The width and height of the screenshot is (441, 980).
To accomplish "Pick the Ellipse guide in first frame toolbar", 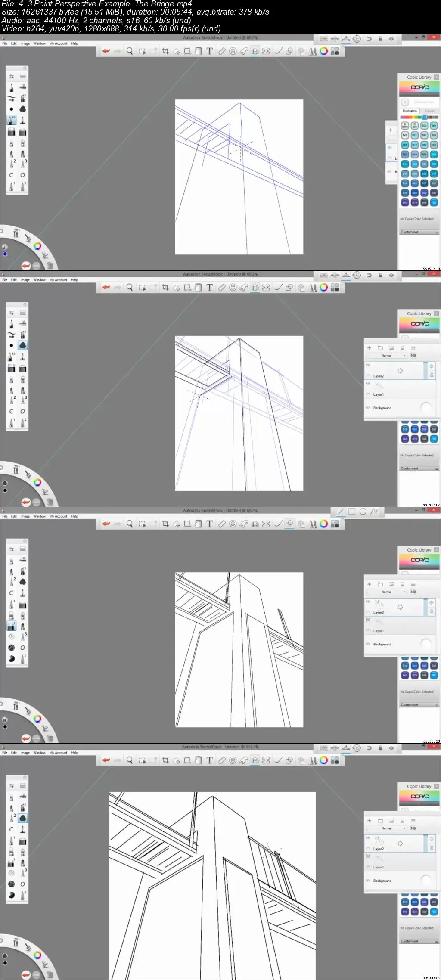I will [233, 51].
